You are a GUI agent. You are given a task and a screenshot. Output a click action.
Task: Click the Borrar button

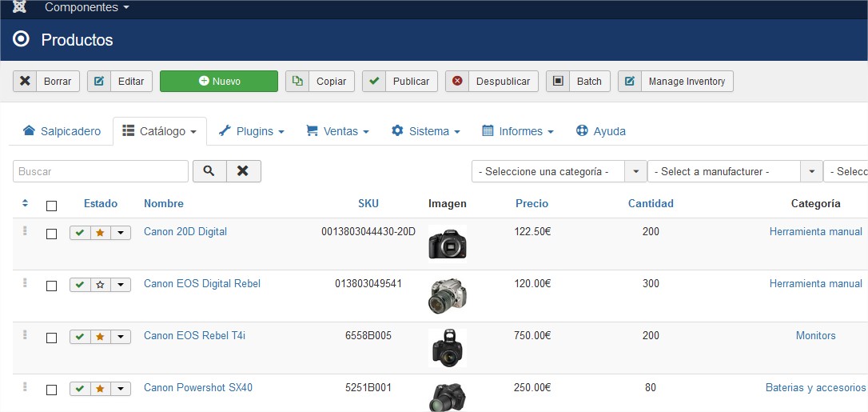click(x=46, y=81)
